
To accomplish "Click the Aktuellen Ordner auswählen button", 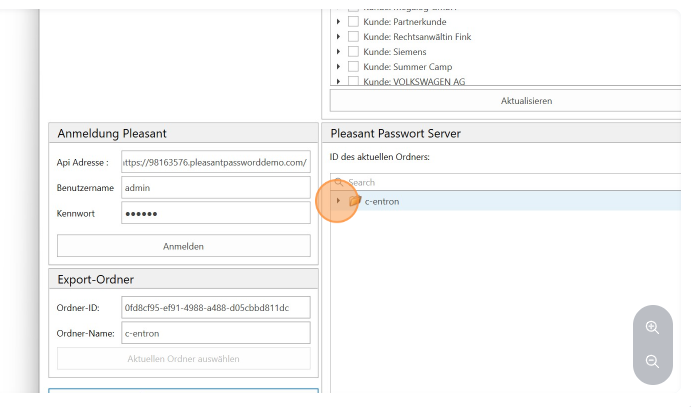I will click(x=183, y=359).
